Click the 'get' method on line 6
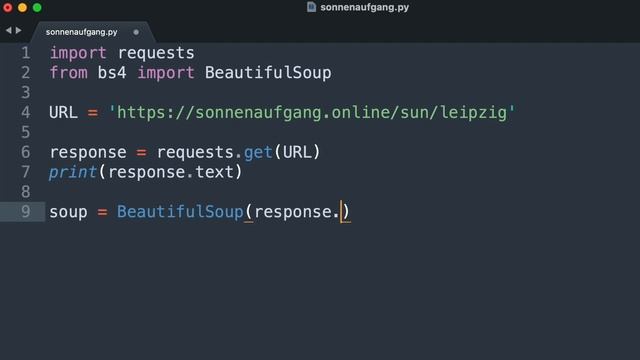The height and width of the screenshot is (360, 640). point(258,153)
